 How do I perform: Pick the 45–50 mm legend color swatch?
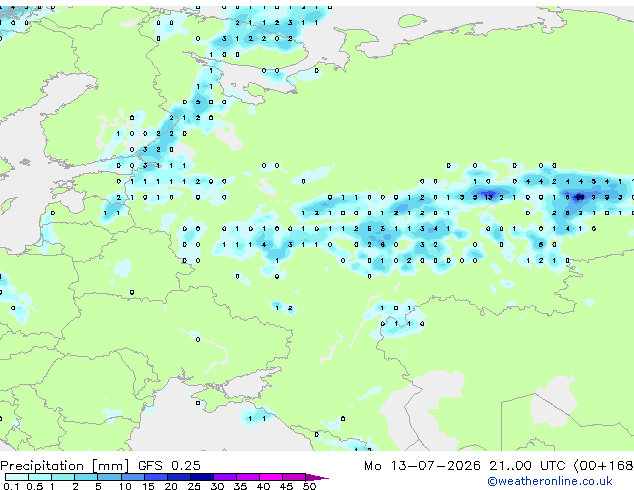(x=294, y=477)
